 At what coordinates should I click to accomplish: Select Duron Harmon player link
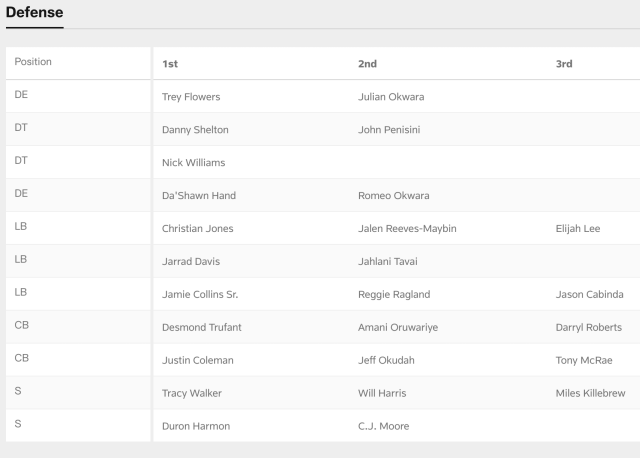(195, 426)
